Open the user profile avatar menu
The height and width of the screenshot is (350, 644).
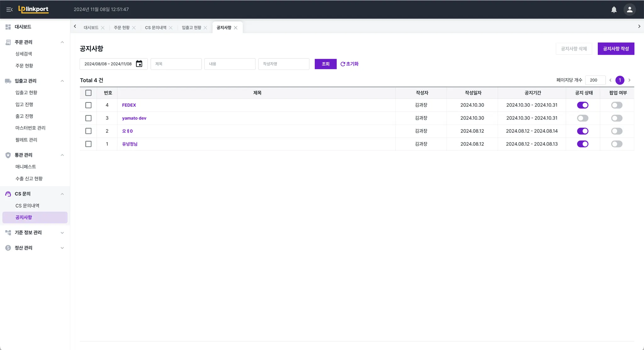tap(630, 9)
